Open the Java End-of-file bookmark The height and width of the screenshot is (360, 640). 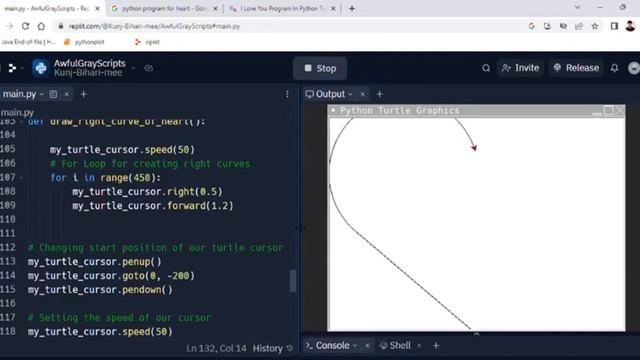pos(28,42)
